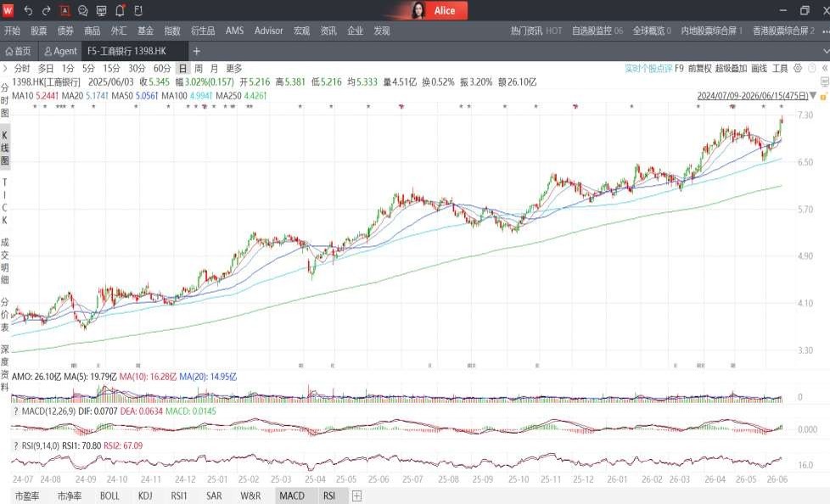Click the 实时个股点评 link
This screenshot has width=830, height=504.
[x=648, y=68]
